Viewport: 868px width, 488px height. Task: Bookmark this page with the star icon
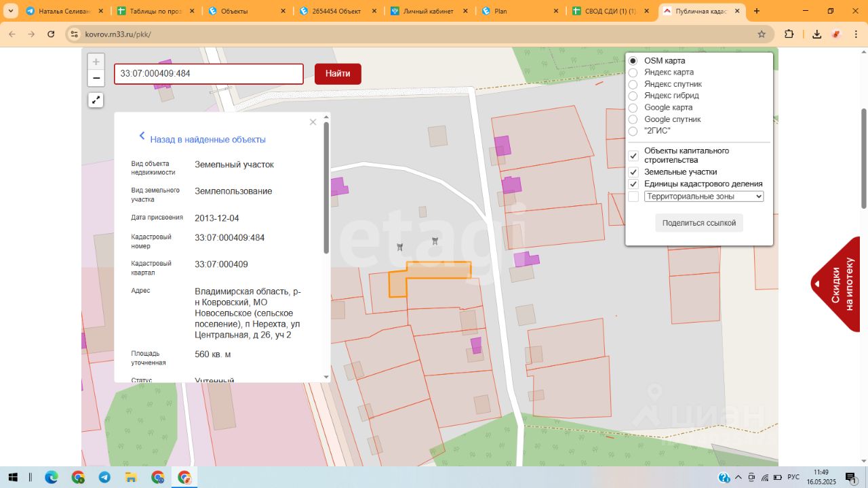point(762,34)
